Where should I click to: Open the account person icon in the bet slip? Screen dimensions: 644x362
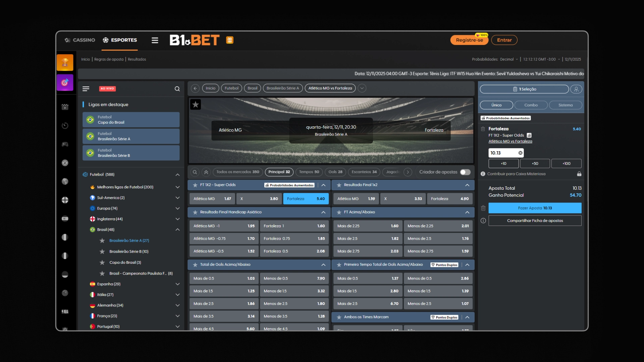click(x=577, y=89)
